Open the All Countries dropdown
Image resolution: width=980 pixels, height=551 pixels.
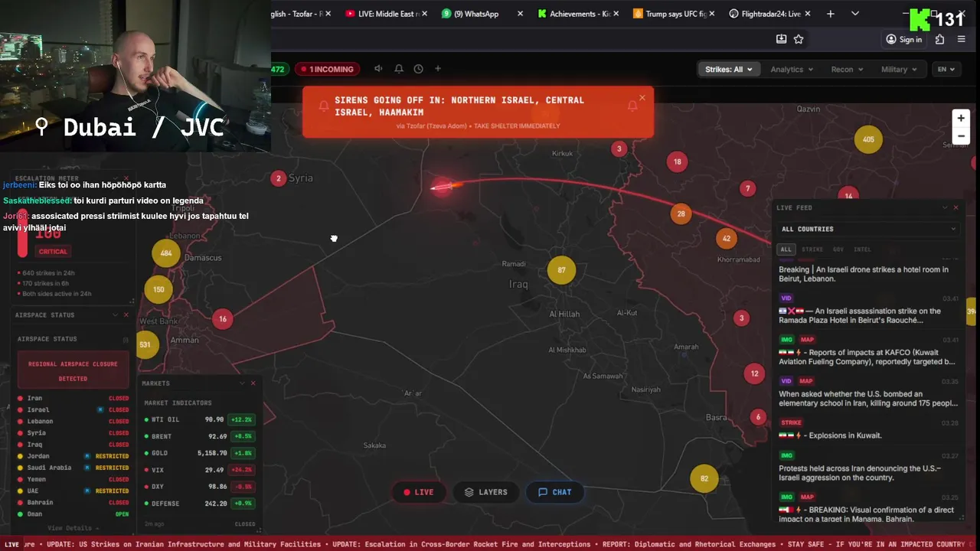(867, 229)
